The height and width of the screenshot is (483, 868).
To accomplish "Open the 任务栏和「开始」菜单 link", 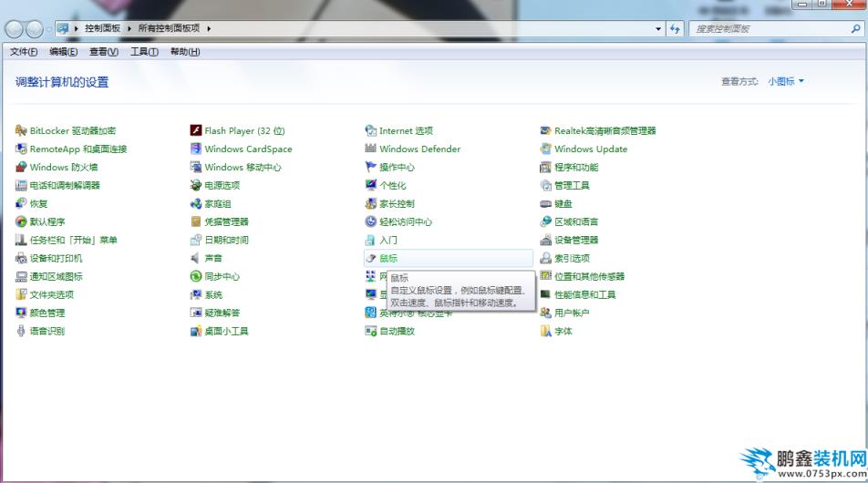I will (x=74, y=240).
